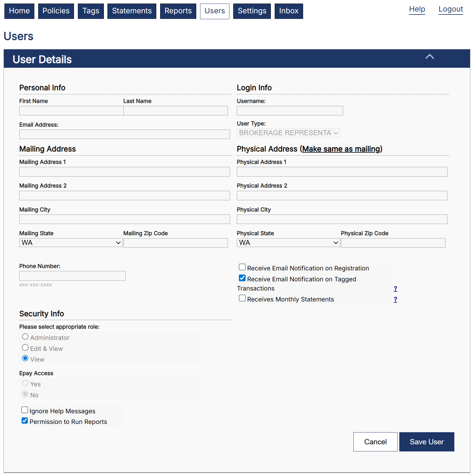Focus the First Name field

coord(71,111)
